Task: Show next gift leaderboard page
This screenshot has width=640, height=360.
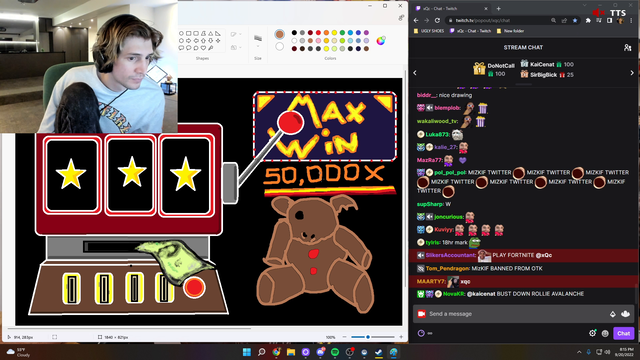Action: pos(632,73)
